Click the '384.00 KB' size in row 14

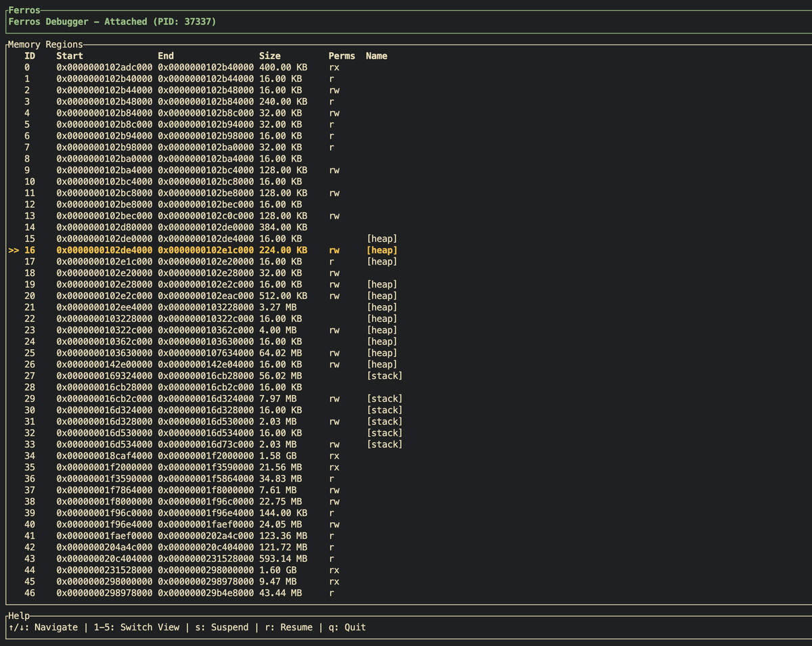click(284, 227)
